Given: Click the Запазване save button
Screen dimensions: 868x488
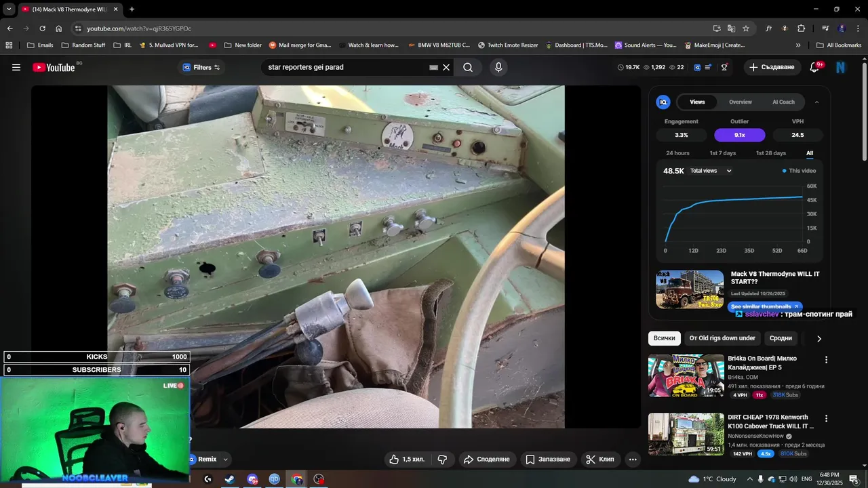Looking at the screenshot, I should [x=548, y=460].
